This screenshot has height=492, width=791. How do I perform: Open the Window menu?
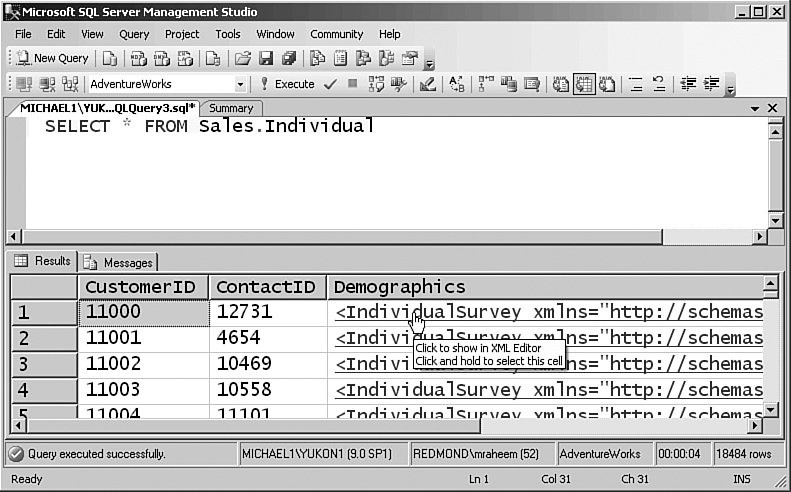[x=275, y=34]
